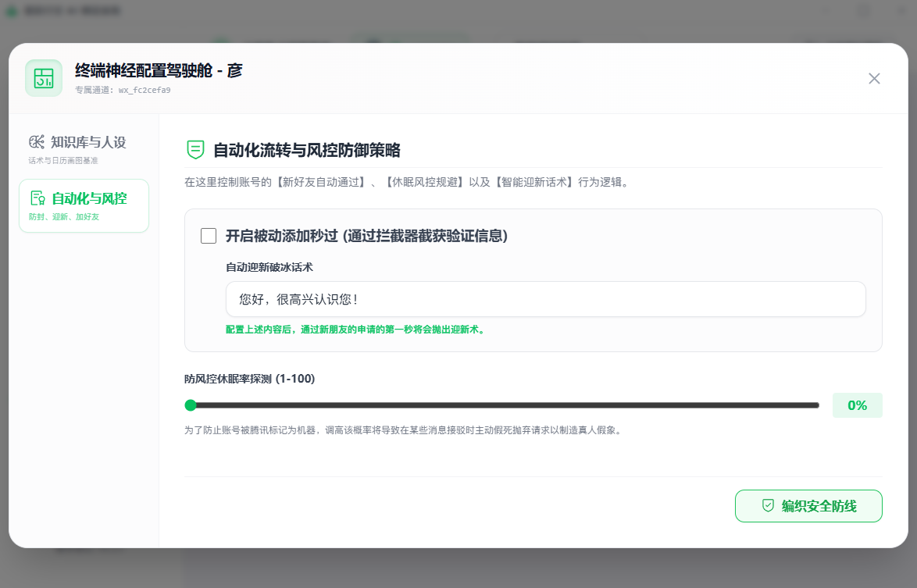Click the 编织安全防线 save button
This screenshot has width=917, height=588.
point(808,505)
